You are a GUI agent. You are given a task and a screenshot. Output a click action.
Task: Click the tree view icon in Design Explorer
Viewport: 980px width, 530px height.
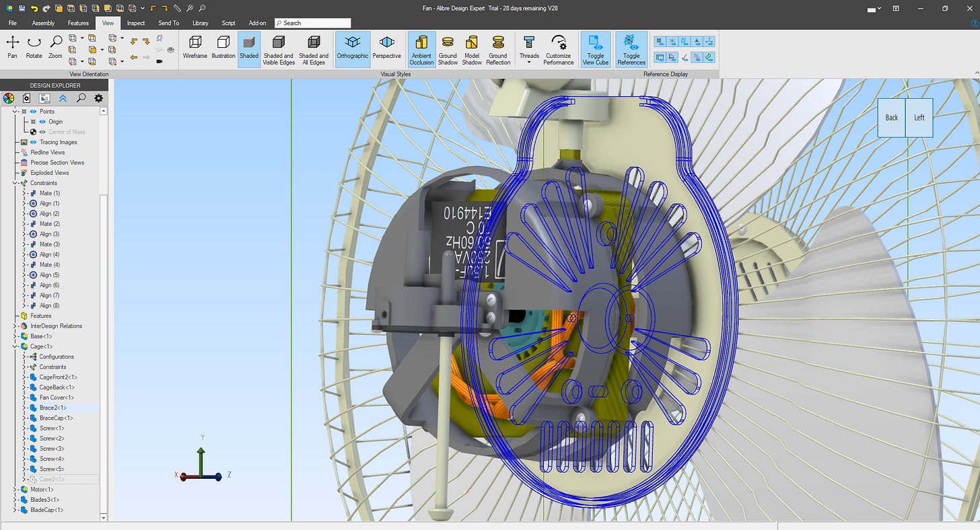click(x=44, y=98)
